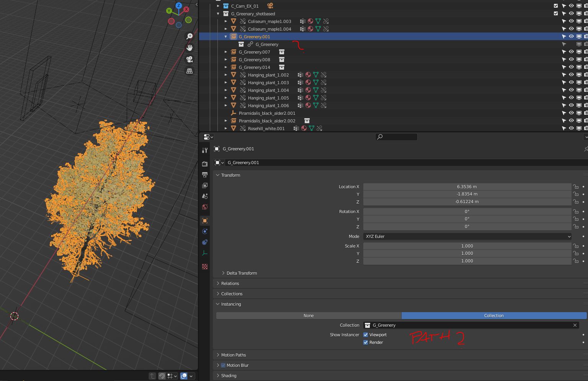Select Coliseum_maple1.003 in the outliner
Viewport: 588px width, 381px height.
click(269, 21)
